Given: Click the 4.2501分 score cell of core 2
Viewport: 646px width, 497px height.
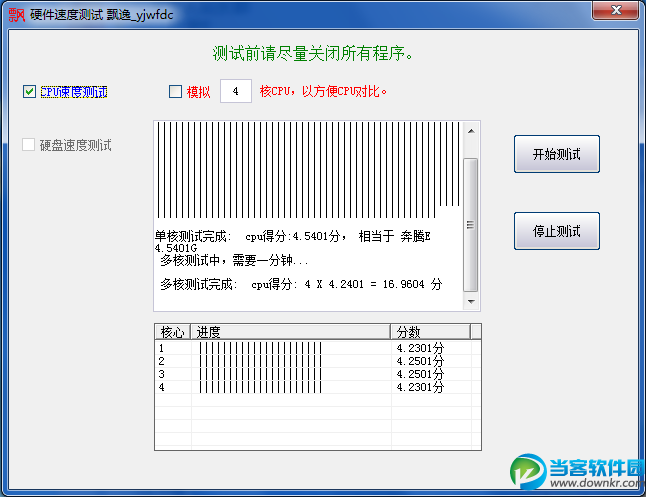Looking at the screenshot, I should 420,361.
